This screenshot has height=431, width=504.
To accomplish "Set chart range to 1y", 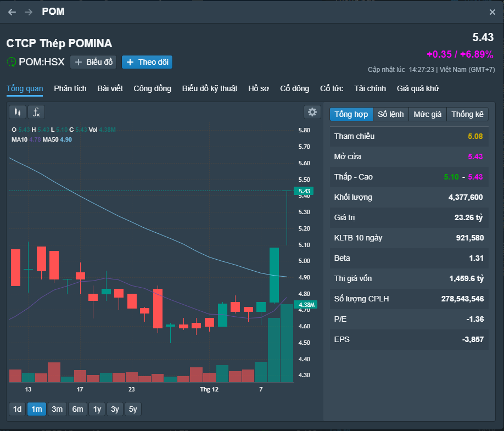I will [x=97, y=409].
